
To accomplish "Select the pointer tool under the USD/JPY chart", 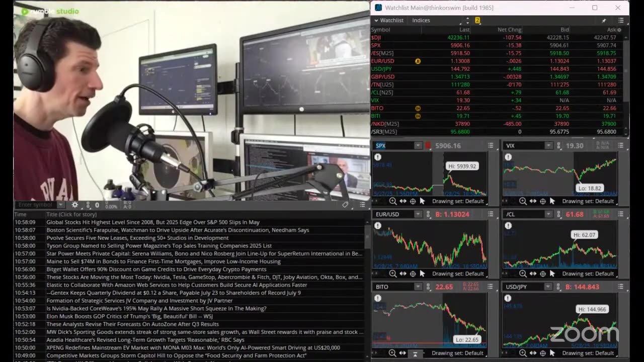I will tap(552, 353).
